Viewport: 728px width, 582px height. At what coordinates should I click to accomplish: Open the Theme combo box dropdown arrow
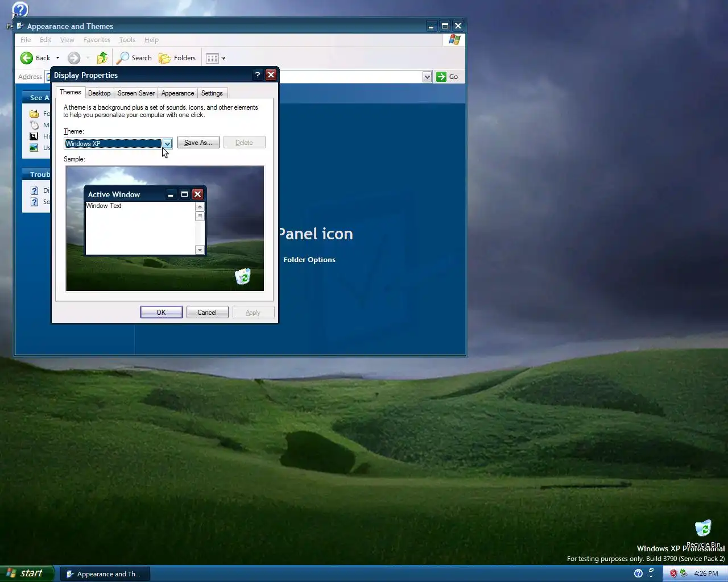tap(167, 144)
